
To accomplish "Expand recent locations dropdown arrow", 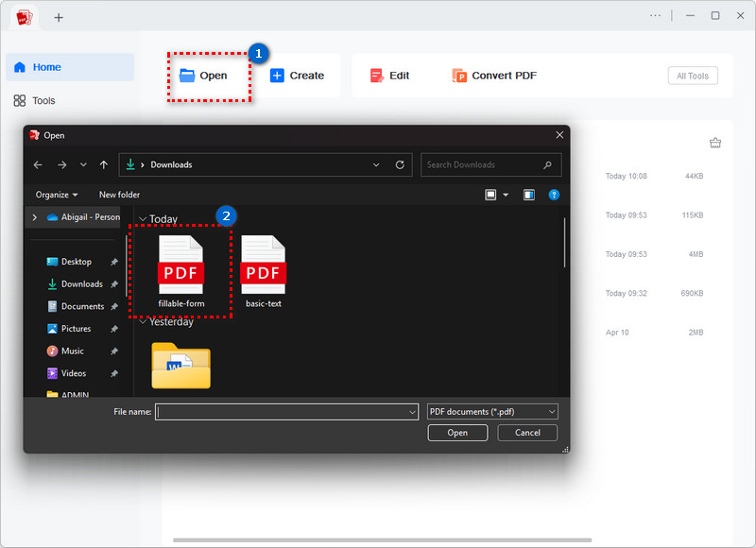I will coord(83,164).
